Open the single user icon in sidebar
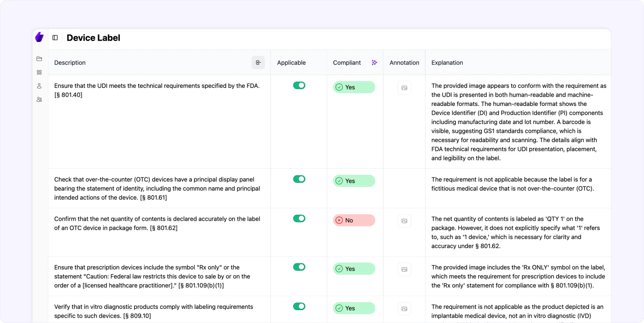 39,86
